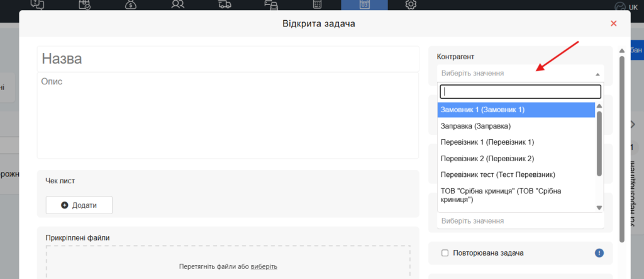Click the blue info icon by Повторювана задача
Image resolution: width=644 pixels, height=279 pixels.
pos(599,253)
